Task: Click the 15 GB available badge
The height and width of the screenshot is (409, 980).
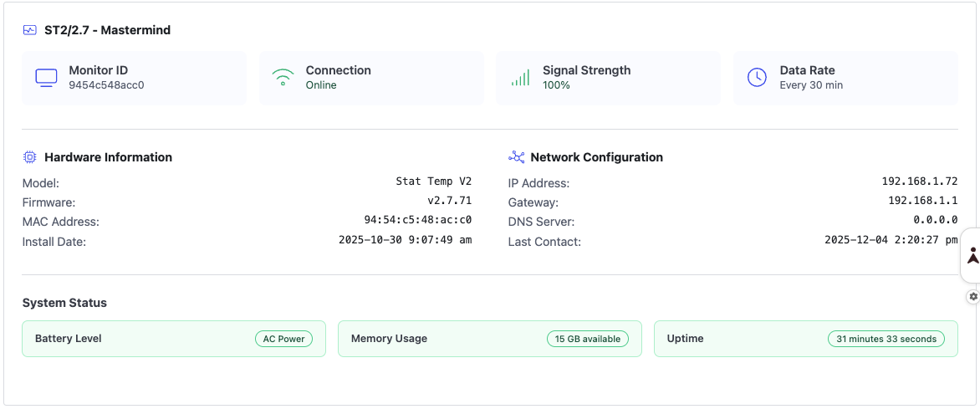Action: click(588, 339)
